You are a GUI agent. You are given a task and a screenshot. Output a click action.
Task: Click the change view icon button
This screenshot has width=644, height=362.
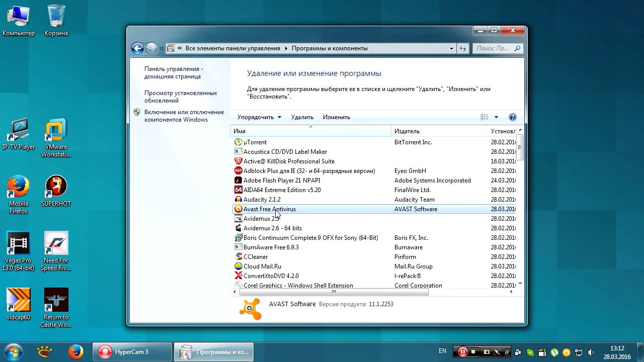(x=485, y=117)
